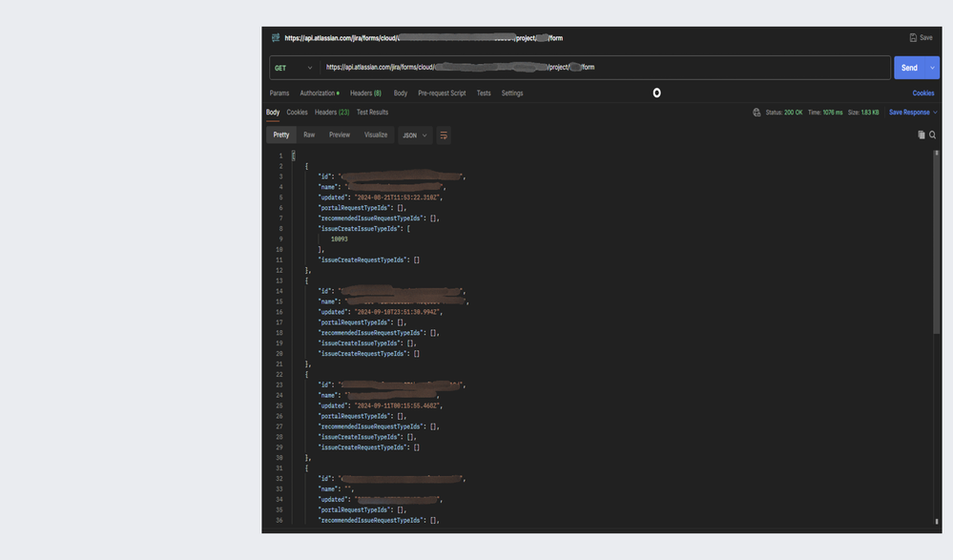
Task: Switch to the Test Results tab
Action: 373,113
